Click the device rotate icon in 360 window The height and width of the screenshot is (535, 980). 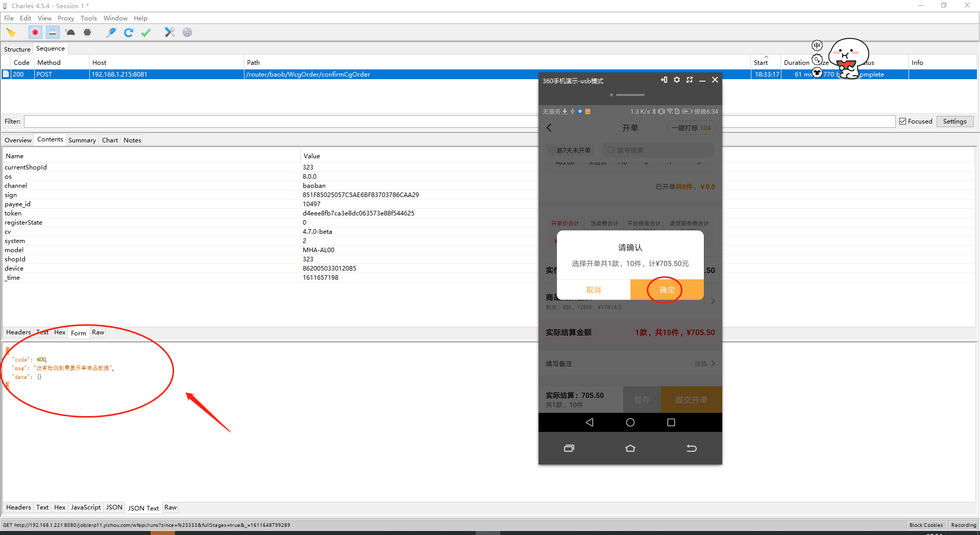pyautogui.click(x=664, y=80)
